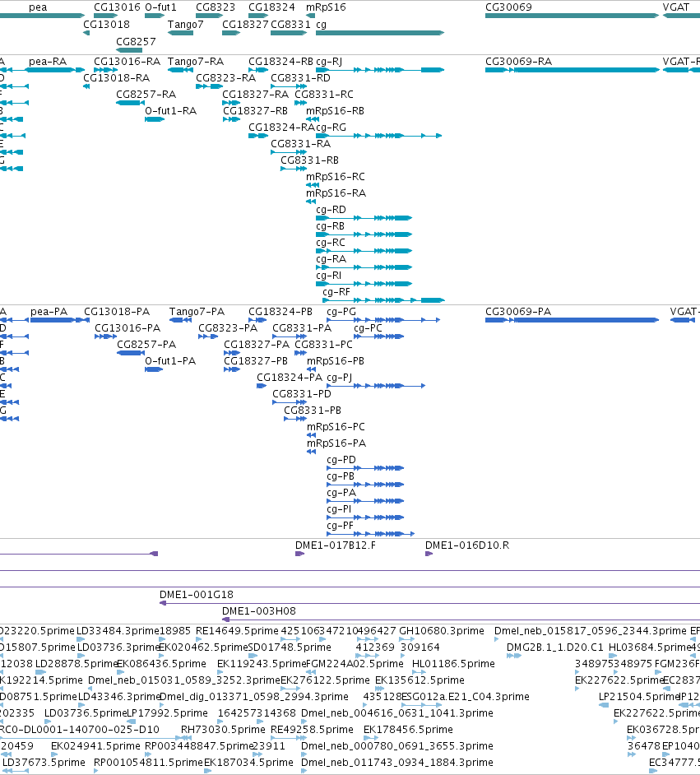Click the CG13016 gene glyph
The height and width of the screenshot is (775, 700).
pos(106,16)
